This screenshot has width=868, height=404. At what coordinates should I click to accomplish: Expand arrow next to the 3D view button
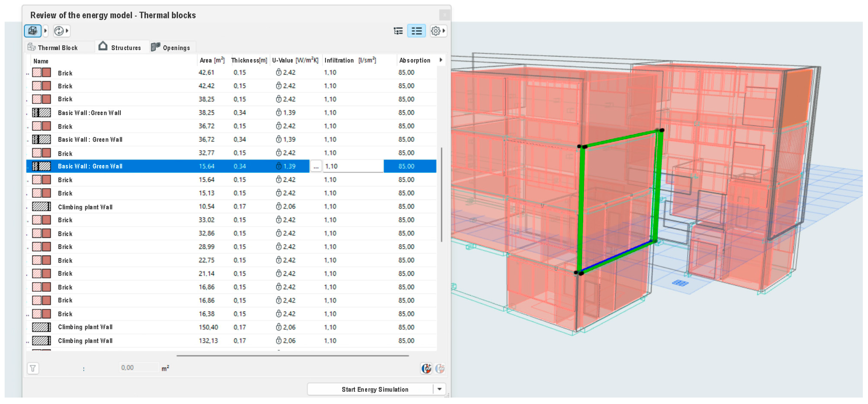pos(45,31)
